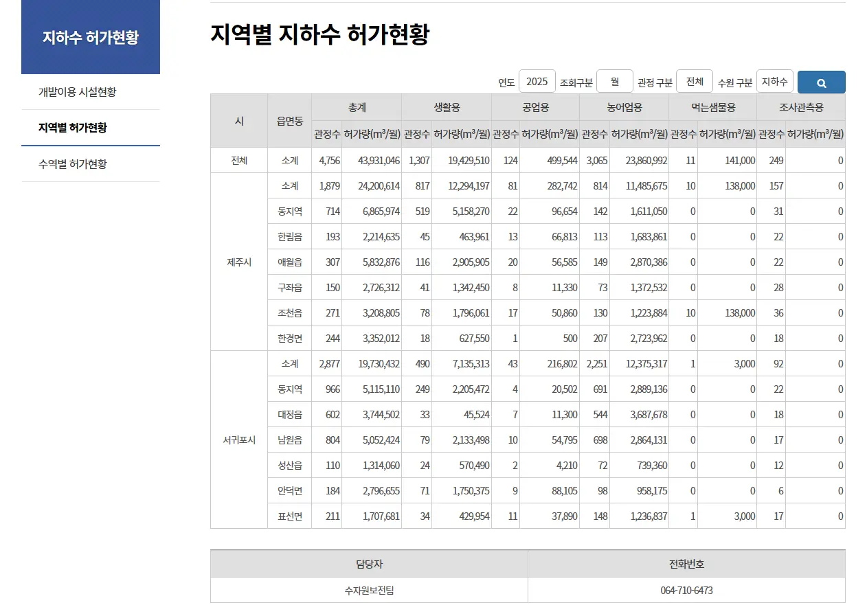Click the 구좌읍 row label
867x616 pixels.
point(290,288)
